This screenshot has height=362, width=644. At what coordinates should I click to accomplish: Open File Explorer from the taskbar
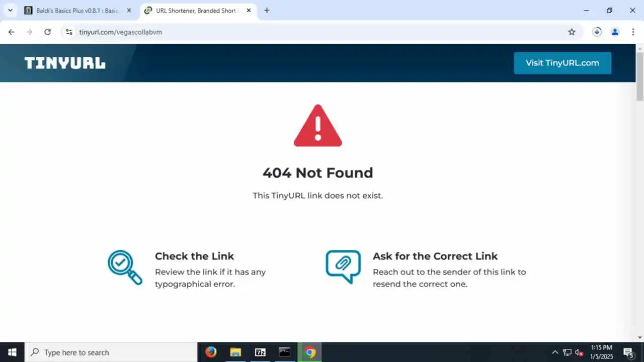[x=235, y=352]
